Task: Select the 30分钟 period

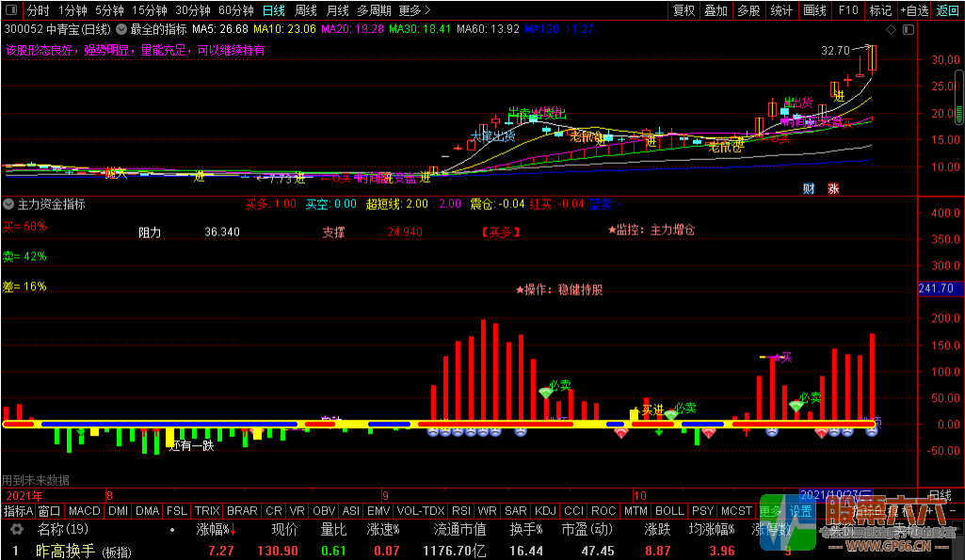Action: (193, 10)
